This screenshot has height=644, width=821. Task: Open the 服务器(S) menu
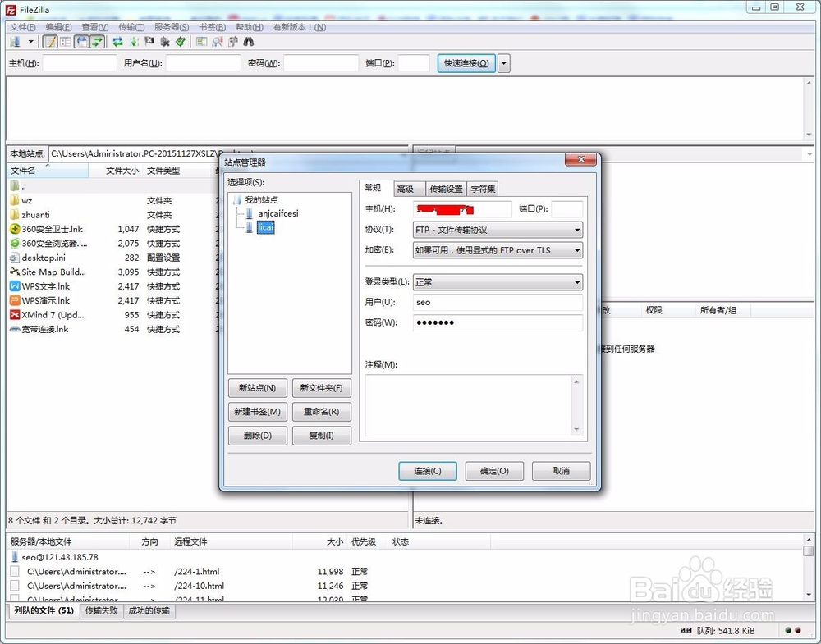[172, 27]
